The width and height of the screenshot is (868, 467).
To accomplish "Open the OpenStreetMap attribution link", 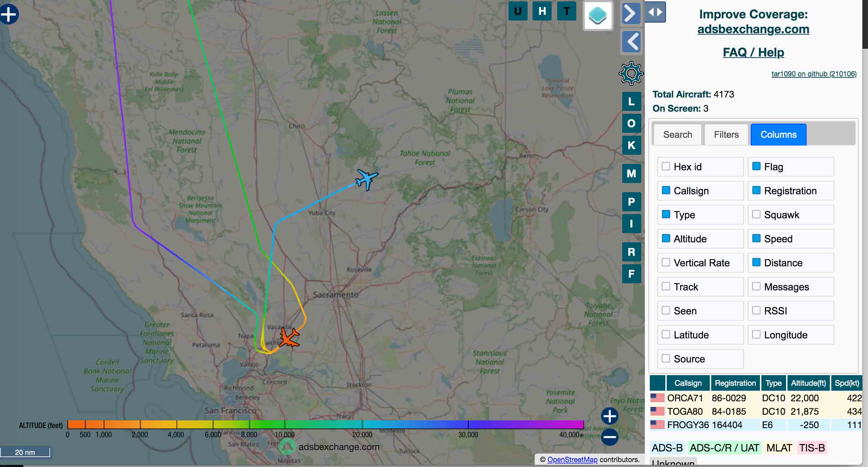I will (572, 460).
